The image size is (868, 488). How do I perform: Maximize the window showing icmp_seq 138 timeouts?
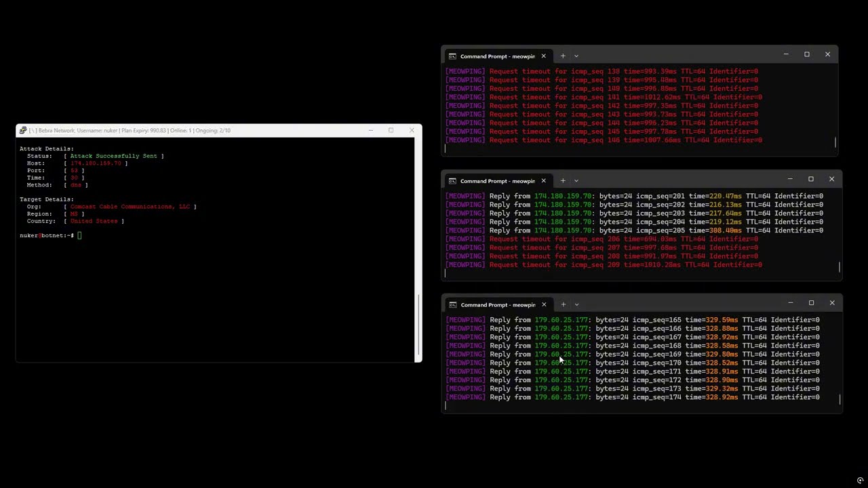(807, 54)
